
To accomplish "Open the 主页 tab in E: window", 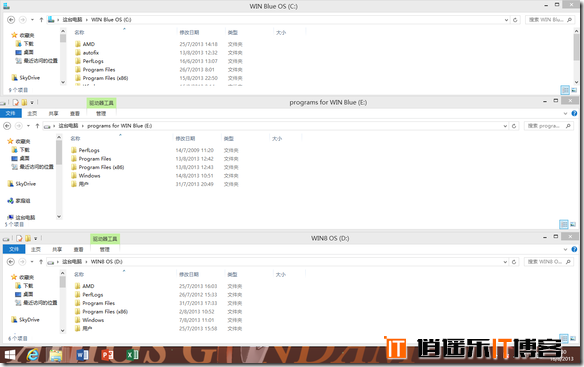I will (x=32, y=113).
